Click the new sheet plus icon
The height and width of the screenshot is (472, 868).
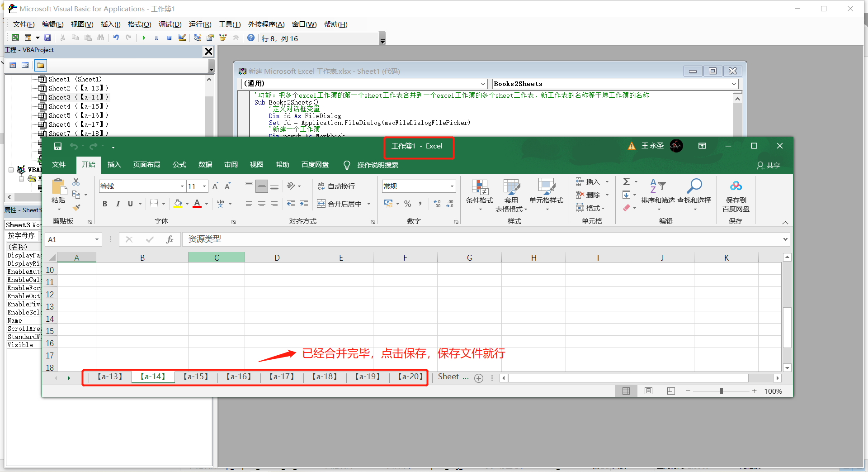coord(479,378)
